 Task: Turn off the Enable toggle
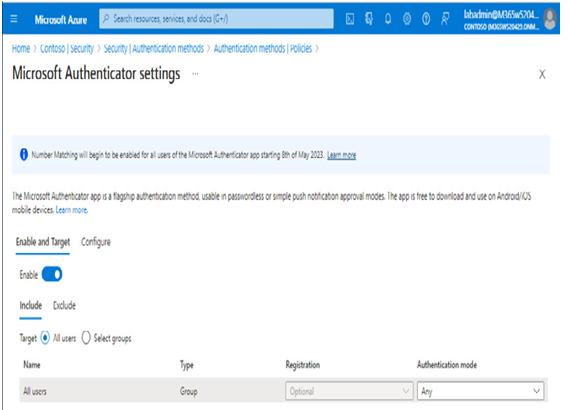point(52,274)
